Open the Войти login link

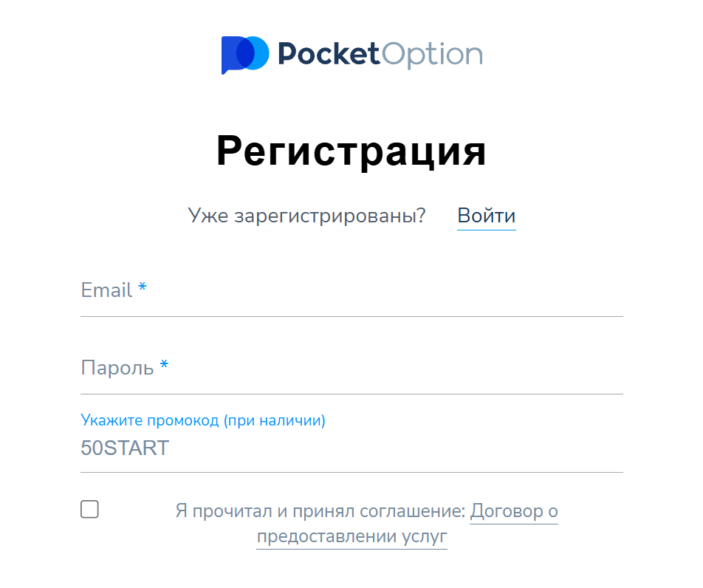(x=486, y=216)
